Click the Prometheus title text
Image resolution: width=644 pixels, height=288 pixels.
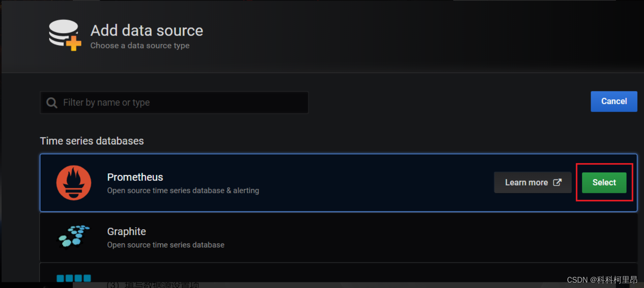135,177
